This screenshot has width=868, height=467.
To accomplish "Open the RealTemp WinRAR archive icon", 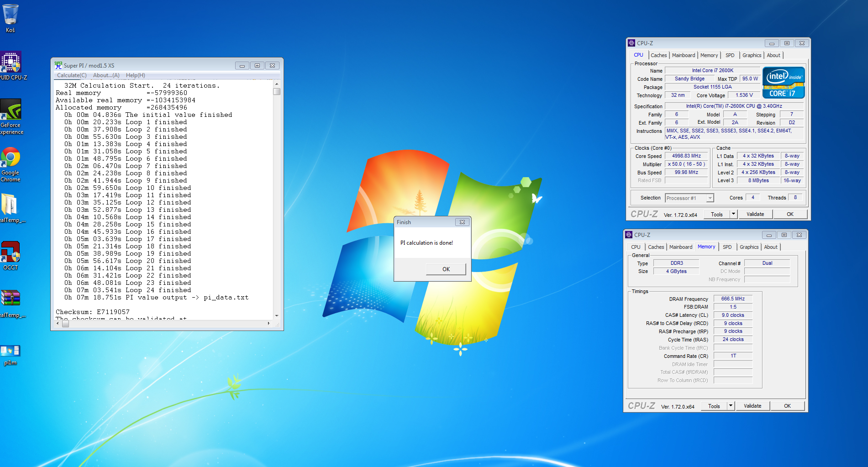I will [11, 303].
